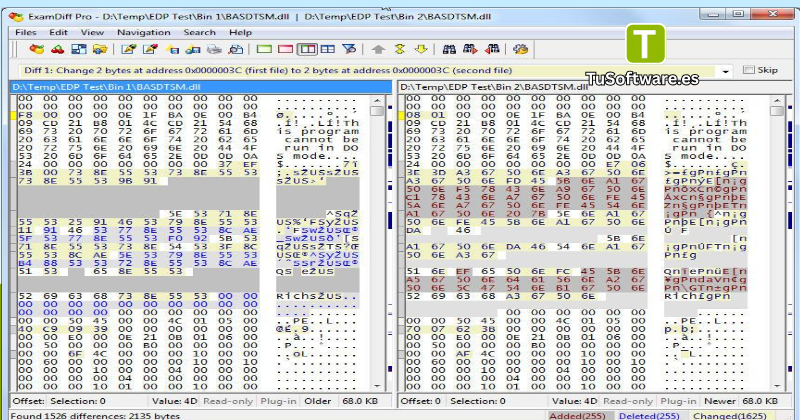Select side-by-side two pane view
The image size is (800, 420).
(307, 50)
